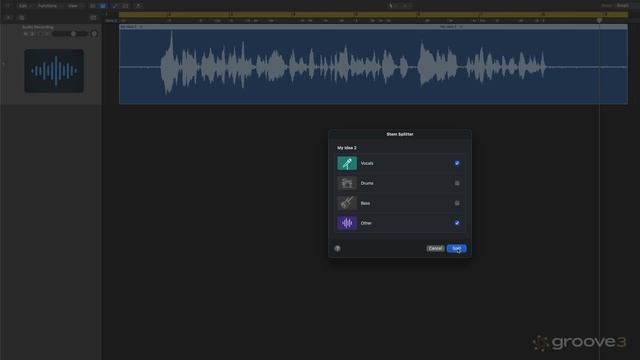Click the Bass guitar stem icon
The width and height of the screenshot is (640, 360).
click(347, 203)
